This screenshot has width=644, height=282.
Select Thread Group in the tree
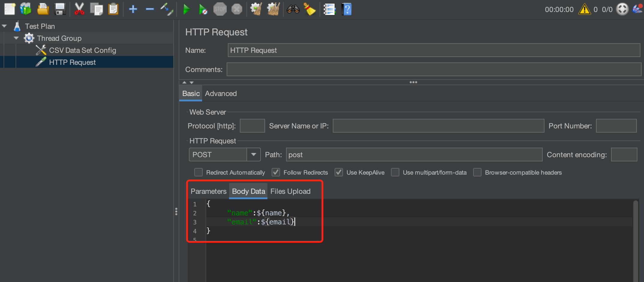click(59, 38)
